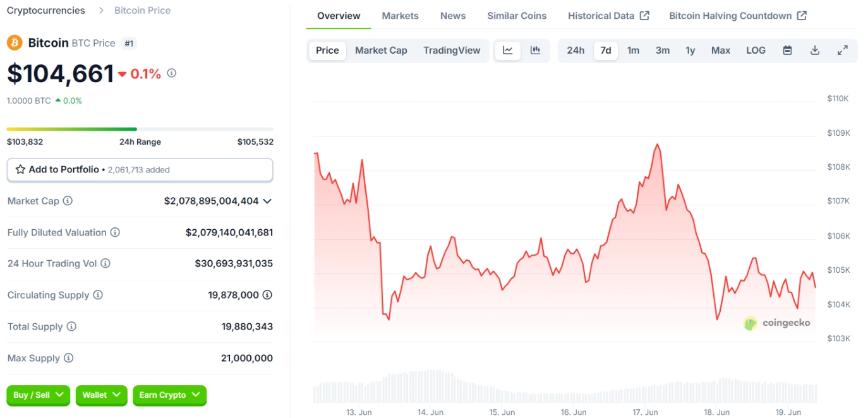
Task: Click the $30,693,931,035 trading volume value
Action: point(234,263)
